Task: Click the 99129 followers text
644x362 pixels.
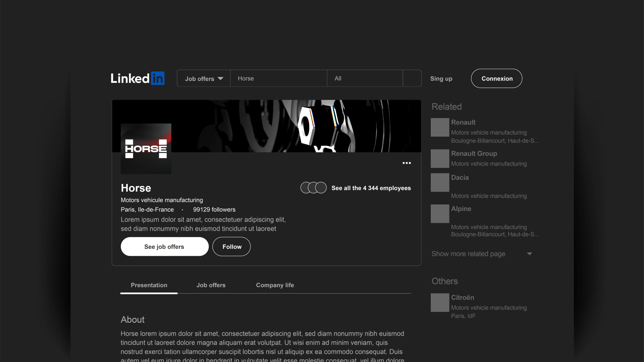Action: tap(214, 210)
